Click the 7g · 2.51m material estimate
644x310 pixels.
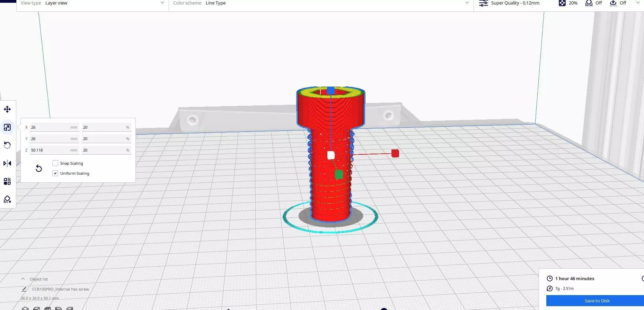point(564,289)
